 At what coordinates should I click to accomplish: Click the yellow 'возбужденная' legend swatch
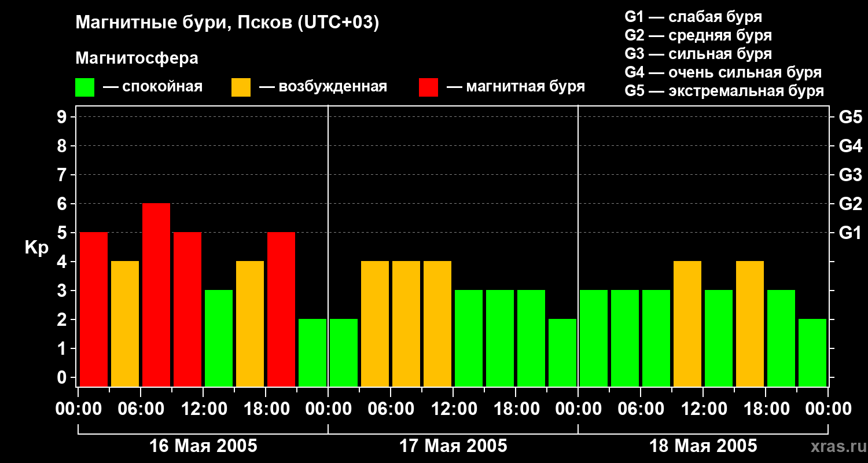(x=241, y=87)
